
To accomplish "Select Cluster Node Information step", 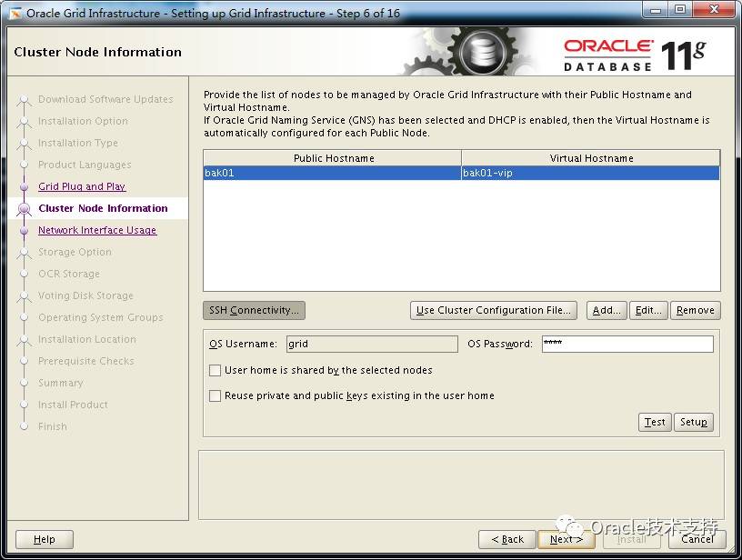I will coord(103,208).
